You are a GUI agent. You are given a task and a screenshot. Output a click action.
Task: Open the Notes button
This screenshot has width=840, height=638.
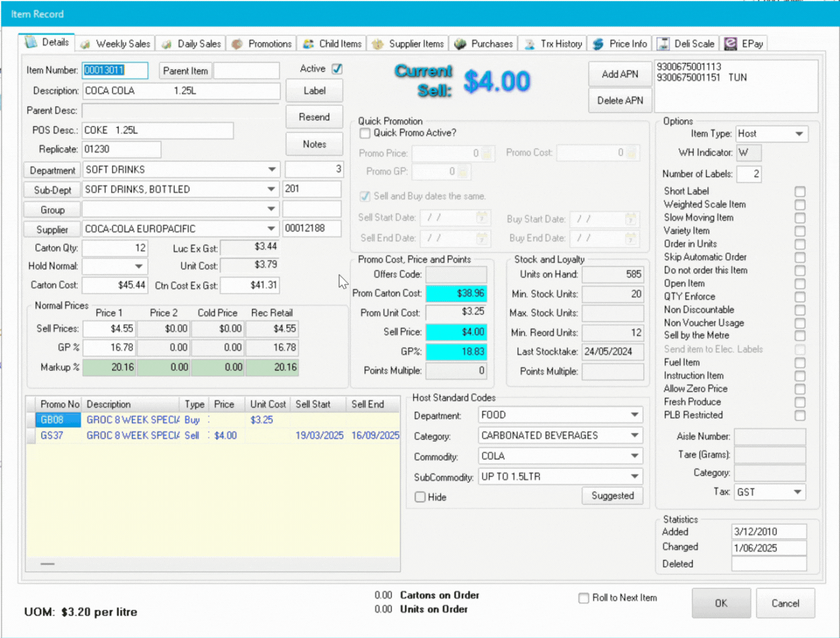click(x=314, y=144)
